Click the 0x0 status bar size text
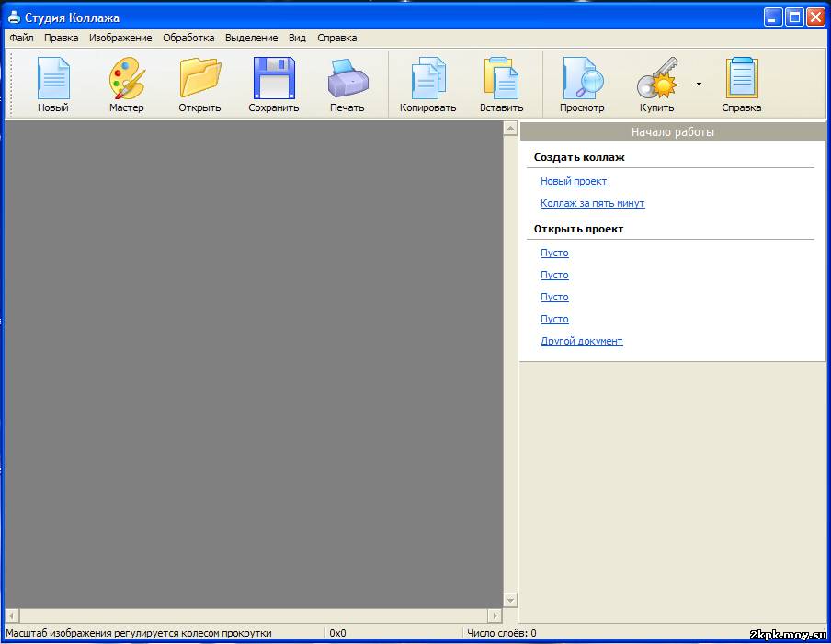Image resolution: width=831 pixels, height=644 pixels. [x=337, y=633]
